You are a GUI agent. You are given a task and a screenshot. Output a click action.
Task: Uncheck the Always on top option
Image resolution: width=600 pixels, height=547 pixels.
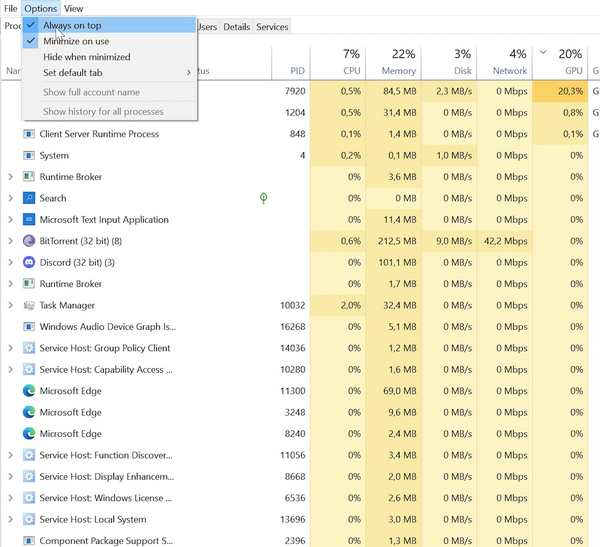(72, 25)
